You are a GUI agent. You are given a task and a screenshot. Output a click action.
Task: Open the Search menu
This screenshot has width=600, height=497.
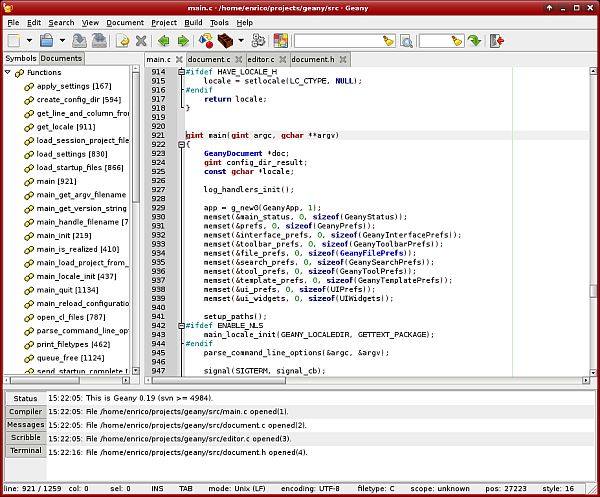[61, 23]
